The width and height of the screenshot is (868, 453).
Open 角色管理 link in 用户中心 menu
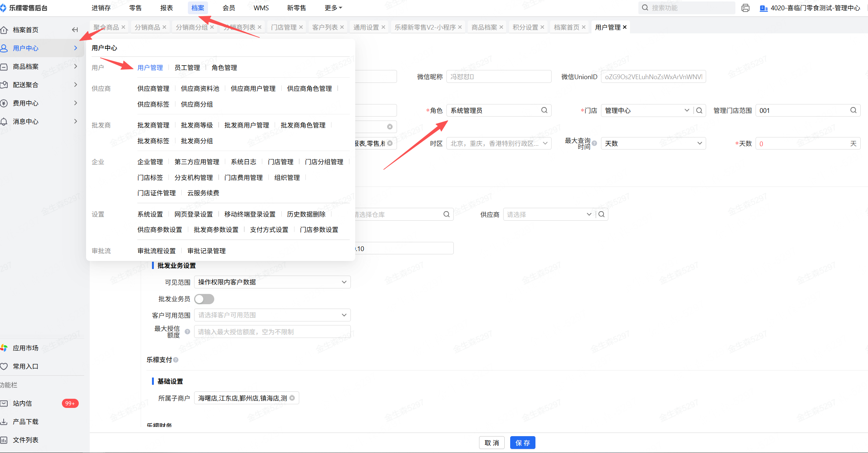[224, 68]
